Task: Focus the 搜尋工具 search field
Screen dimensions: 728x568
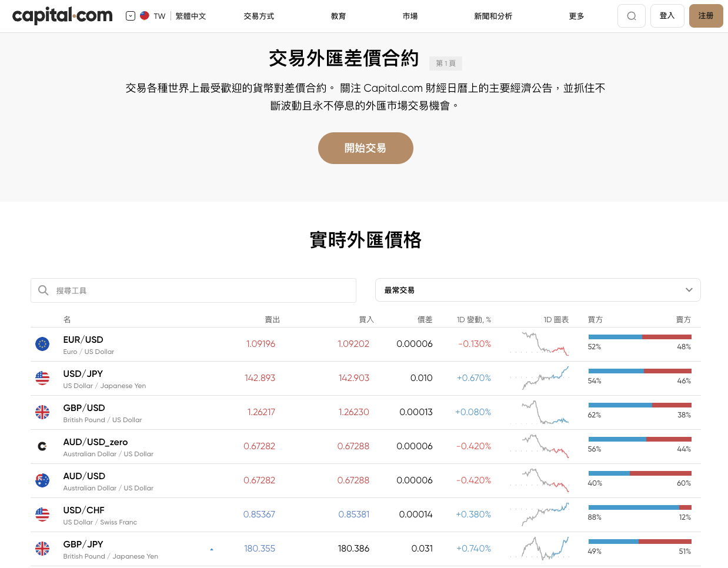Action: 193,290
